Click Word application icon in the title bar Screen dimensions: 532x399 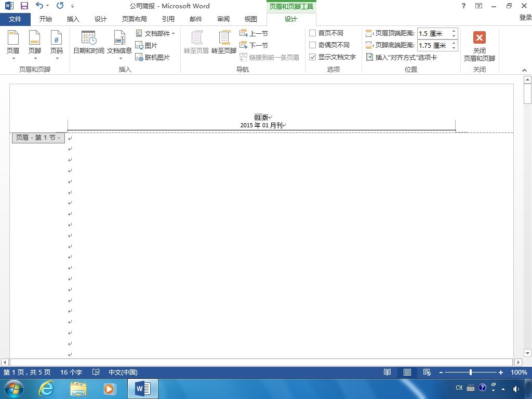9,6
